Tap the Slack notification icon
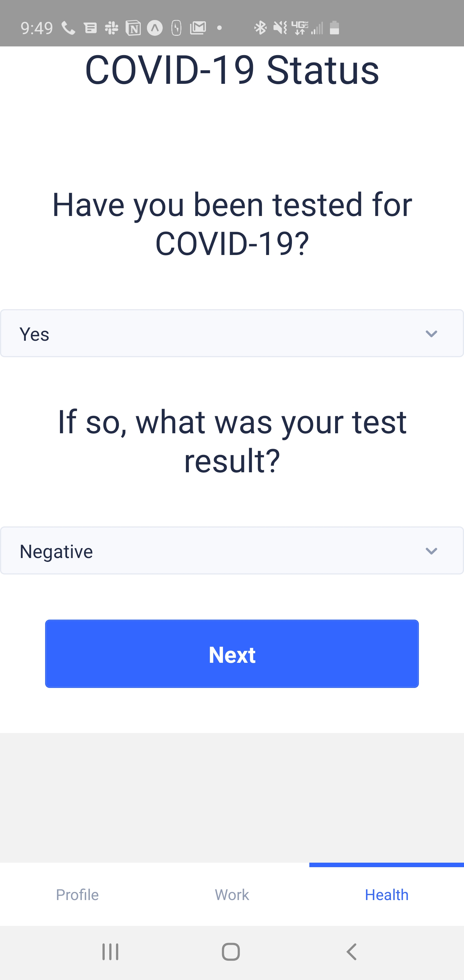 click(x=111, y=28)
